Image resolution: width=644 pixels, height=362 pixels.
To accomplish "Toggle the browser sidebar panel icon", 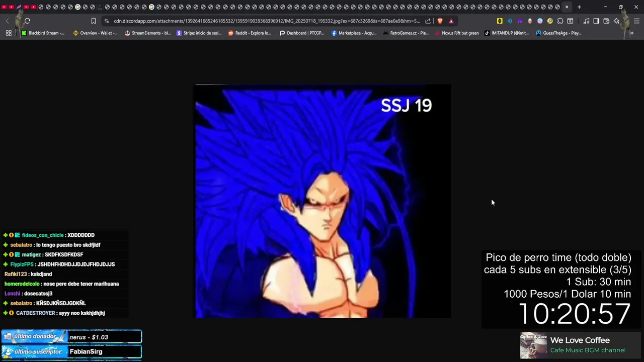I will point(596,21).
